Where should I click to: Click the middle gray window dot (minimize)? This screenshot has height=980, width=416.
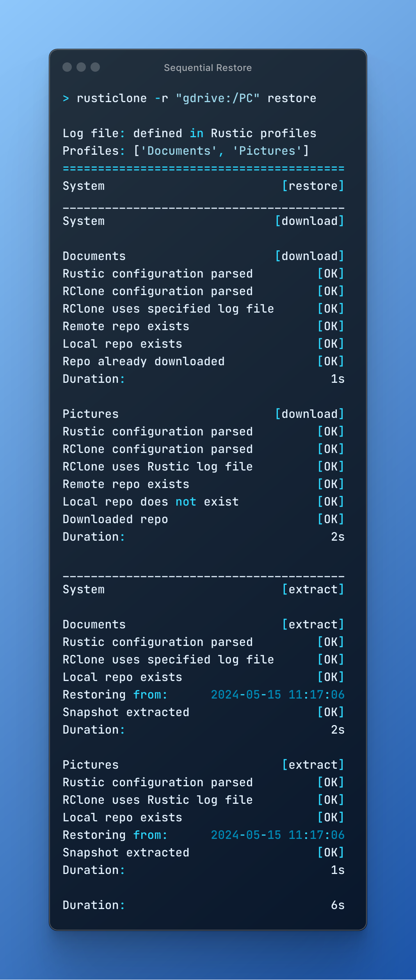81,67
